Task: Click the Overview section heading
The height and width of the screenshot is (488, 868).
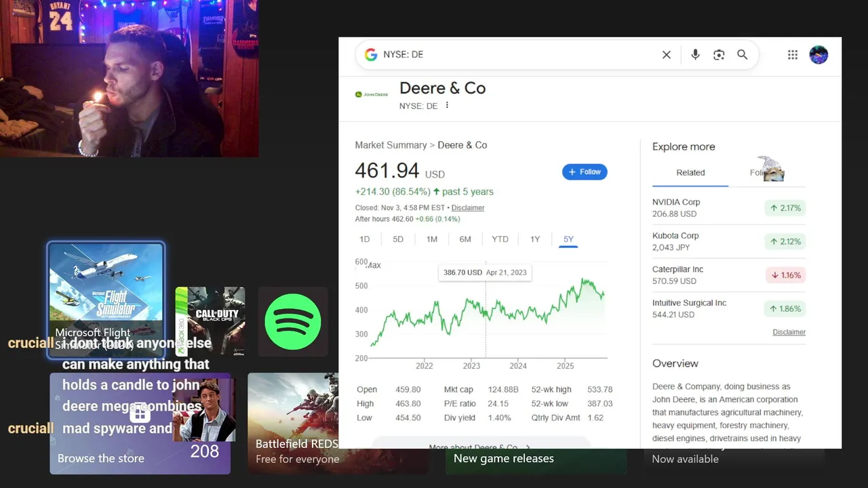Action: click(x=675, y=364)
